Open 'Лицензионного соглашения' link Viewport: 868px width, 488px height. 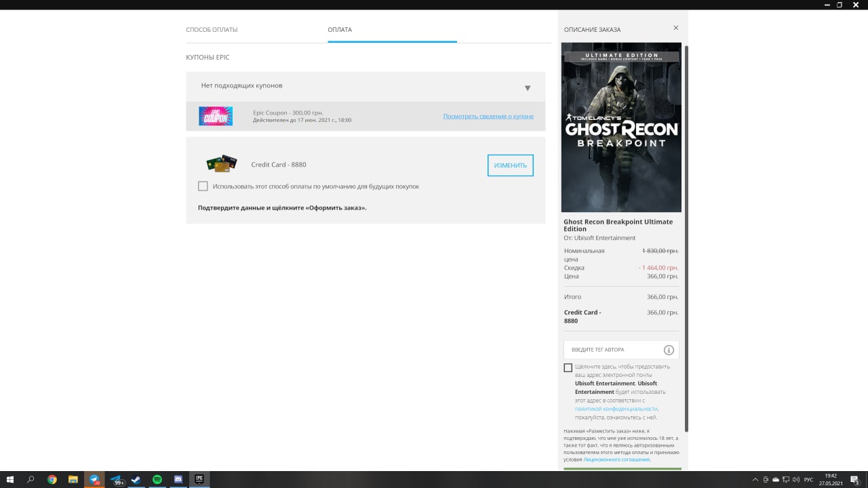tap(616, 460)
